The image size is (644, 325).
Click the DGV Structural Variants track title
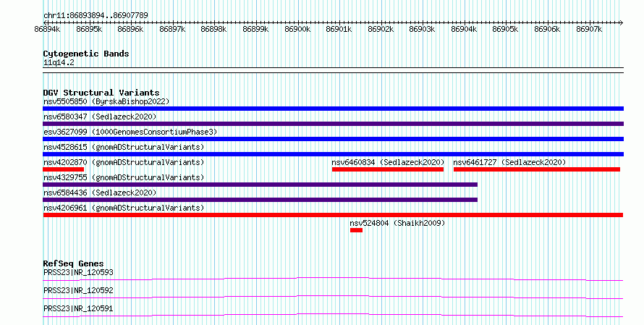pyautogui.click(x=101, y=93)
